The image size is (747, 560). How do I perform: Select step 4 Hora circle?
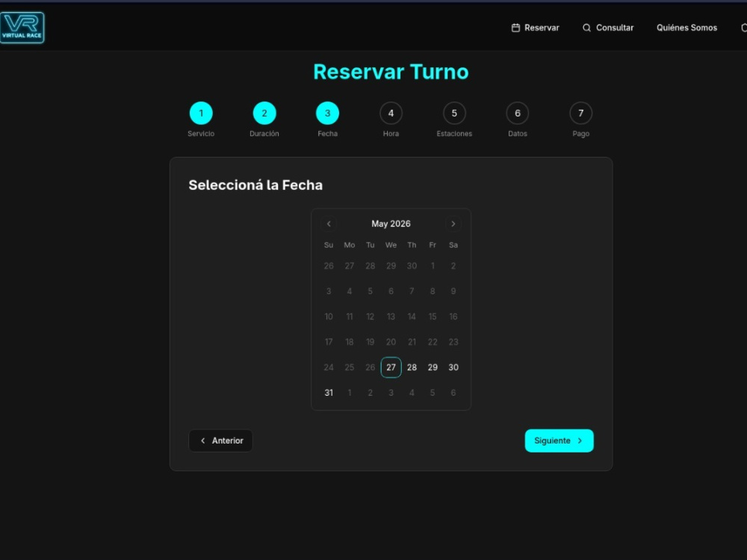pyautogui.click(x=391, y=113)
